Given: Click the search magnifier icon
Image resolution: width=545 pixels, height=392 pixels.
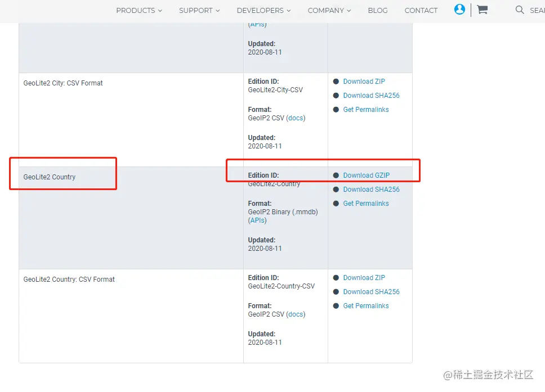Looking at the screenshot, I should tap(520, 10).
